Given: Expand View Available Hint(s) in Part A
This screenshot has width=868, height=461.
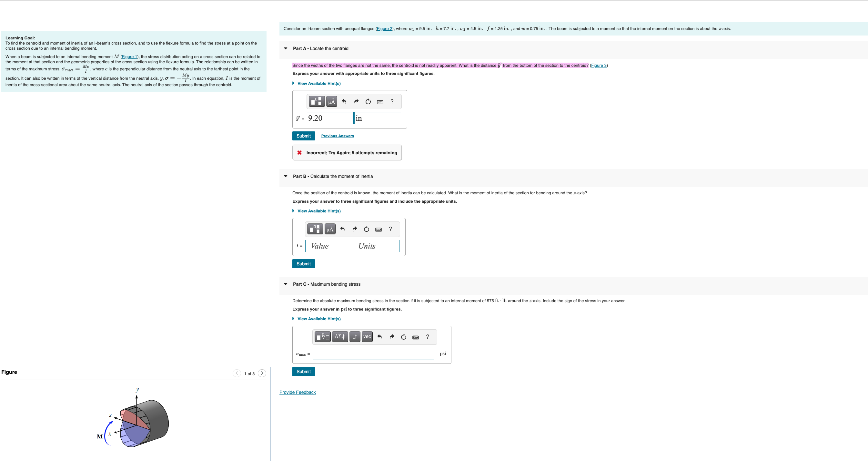Looking at the screenshot, I should pos(318,83).
